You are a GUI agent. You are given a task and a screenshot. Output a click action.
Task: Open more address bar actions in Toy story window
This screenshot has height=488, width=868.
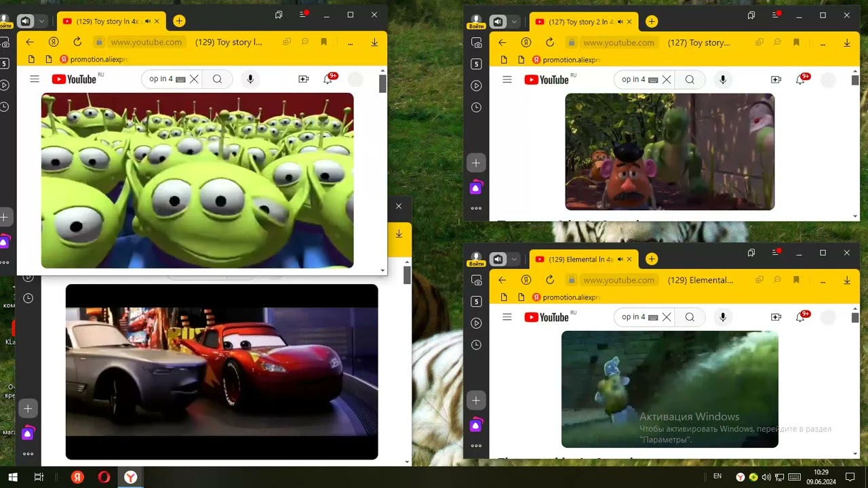(x=350, y=42)
